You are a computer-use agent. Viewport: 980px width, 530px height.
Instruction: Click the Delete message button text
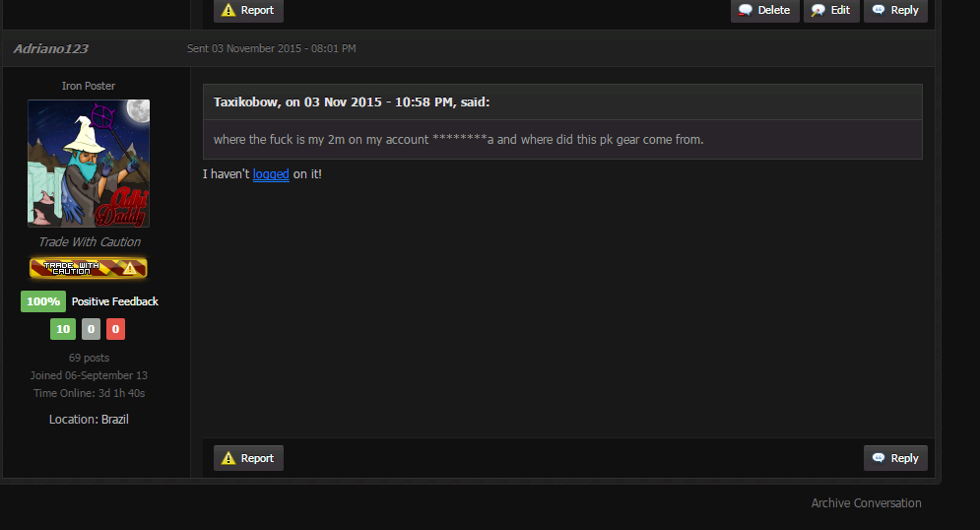[x=774, y=10]
